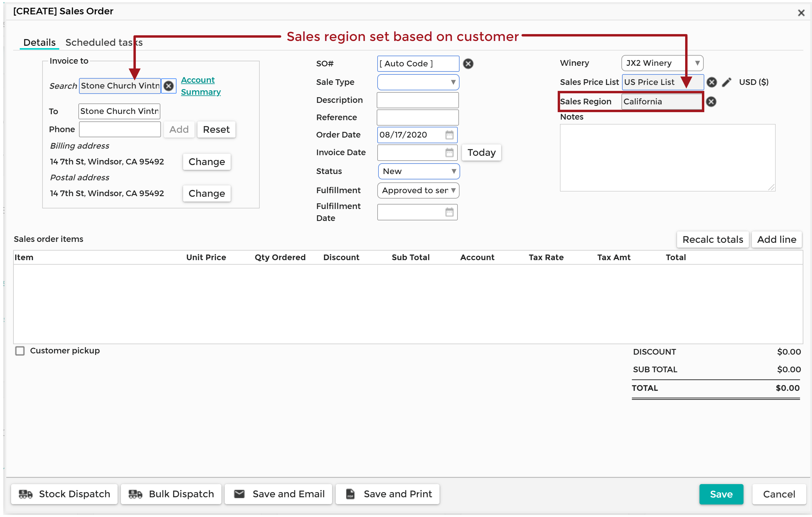This screenshot has height=517, width=812.
Task: Open the Account Summary link
Action: click(201, 86)
